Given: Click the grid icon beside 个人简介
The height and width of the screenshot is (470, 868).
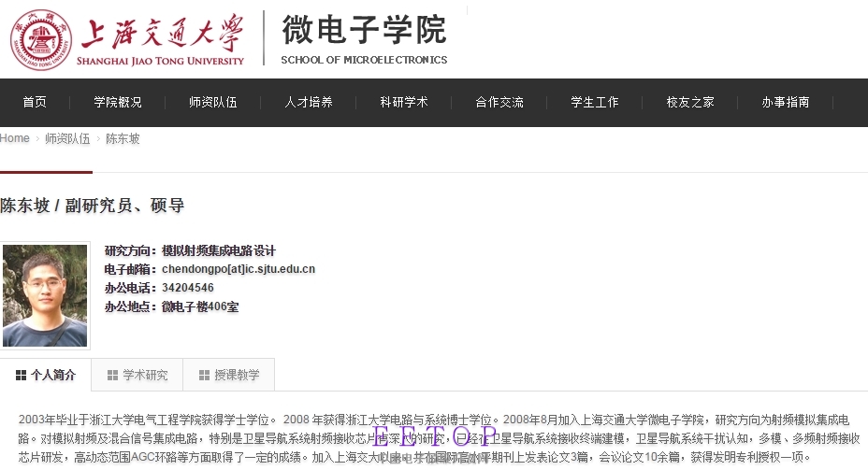Looking at the screenshot, I should point(21,376).
